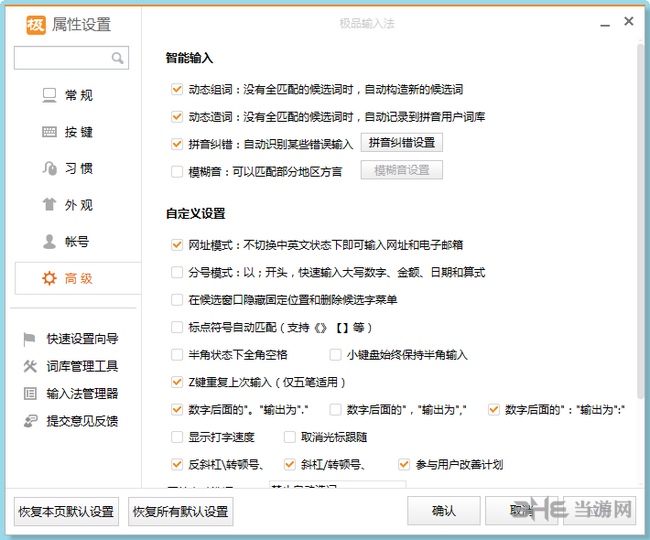Screen dimensions: 650x540
Task: Click the 取消 button
Action: tap(522, 511)
